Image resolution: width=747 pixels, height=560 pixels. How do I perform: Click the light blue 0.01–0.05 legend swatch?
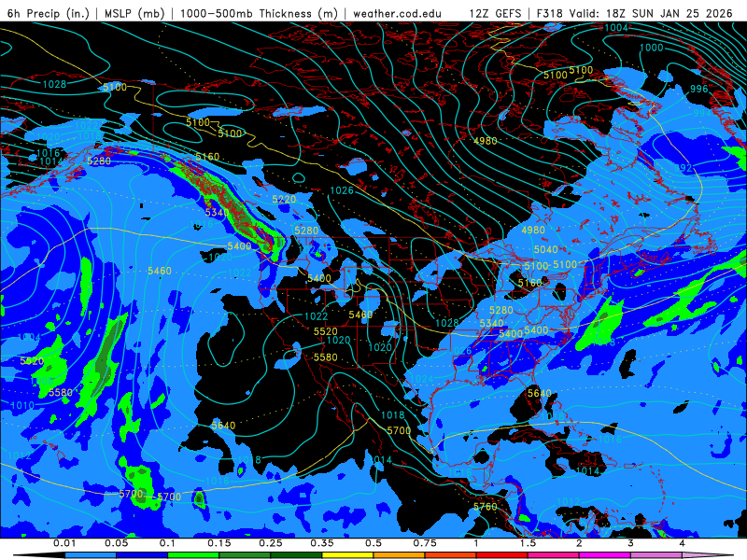91,555
